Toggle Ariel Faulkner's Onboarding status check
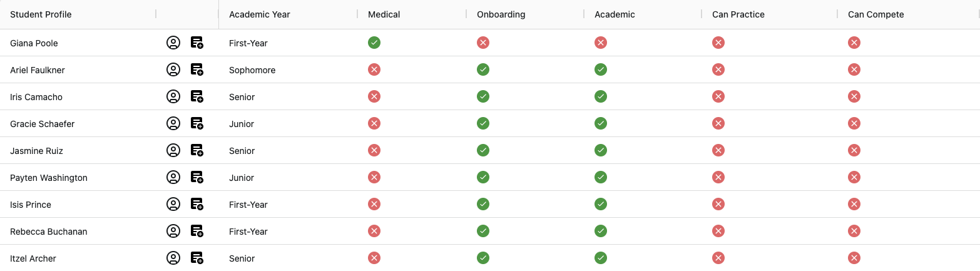Screen dimensions: 980x271 (x=483, y=69)
